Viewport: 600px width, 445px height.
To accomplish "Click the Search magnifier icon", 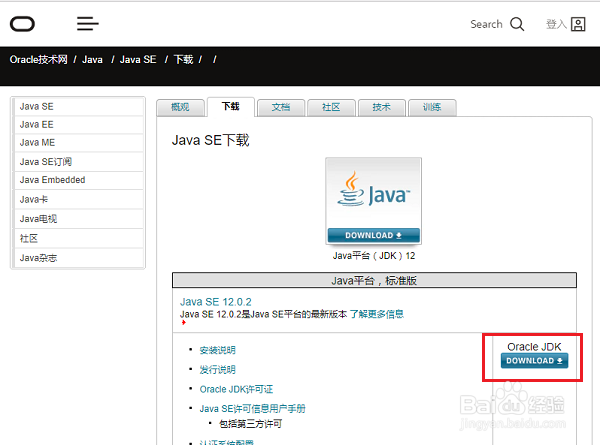I will pos(517,24).
